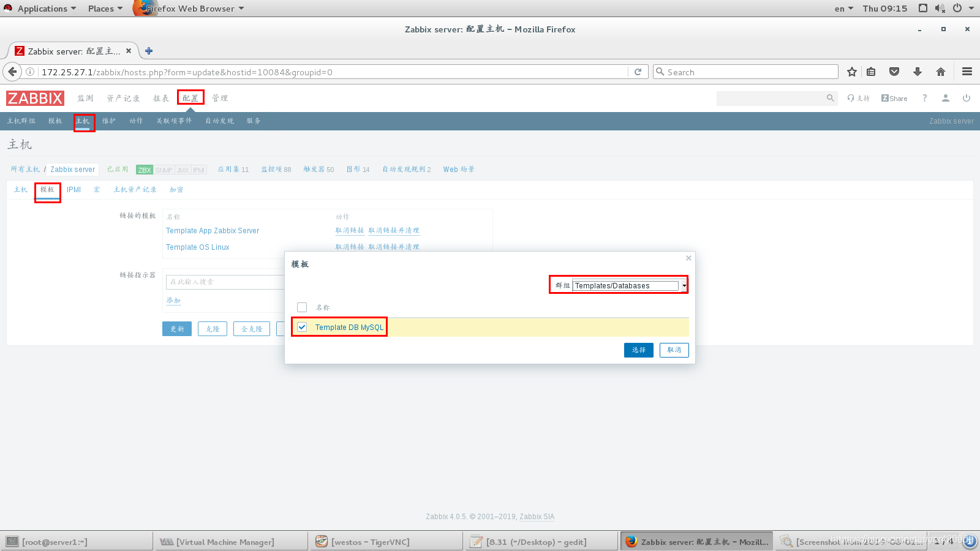The width and height of the screenshot is (980, 551).
Task: Open the system power menu icon
Action: pos(957,8)
